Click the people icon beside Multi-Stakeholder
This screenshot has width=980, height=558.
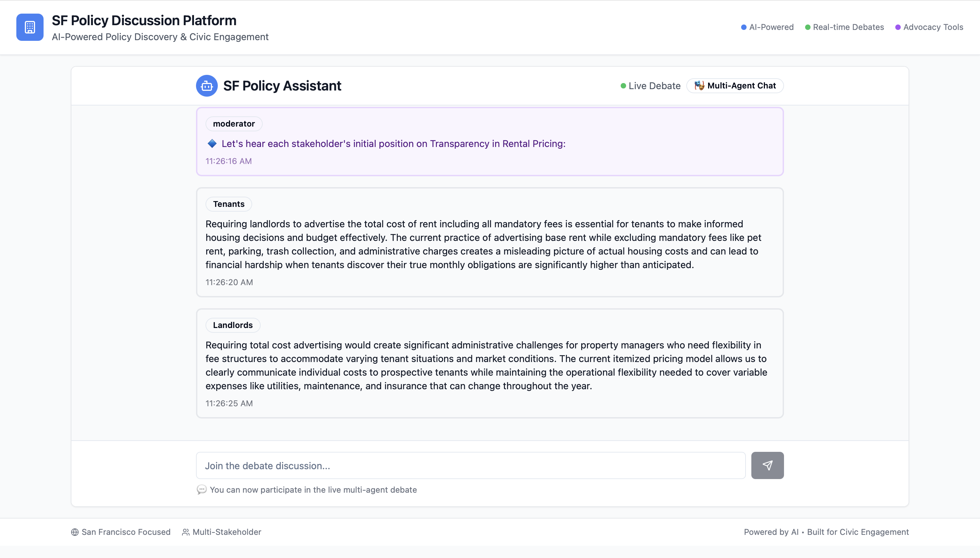[x=185, y=532]
